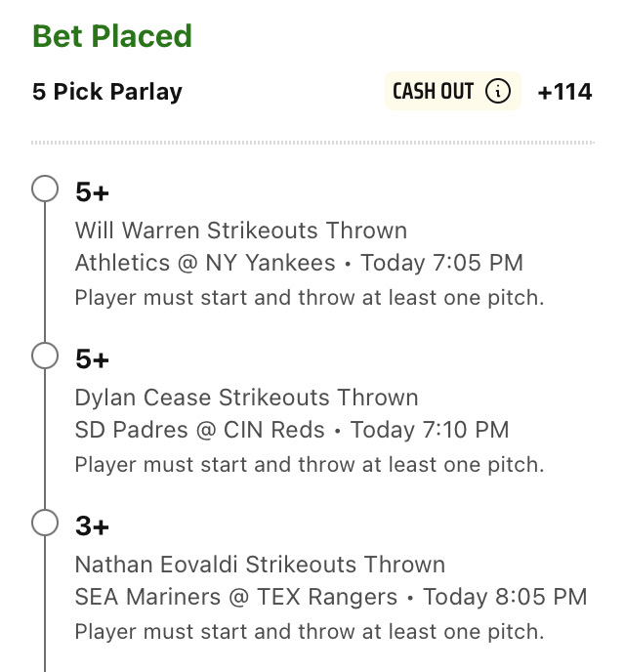
Task: Open Will Warren Strikeouts Thrown leg
Action: pyautogui.click(x=241, y=231)
